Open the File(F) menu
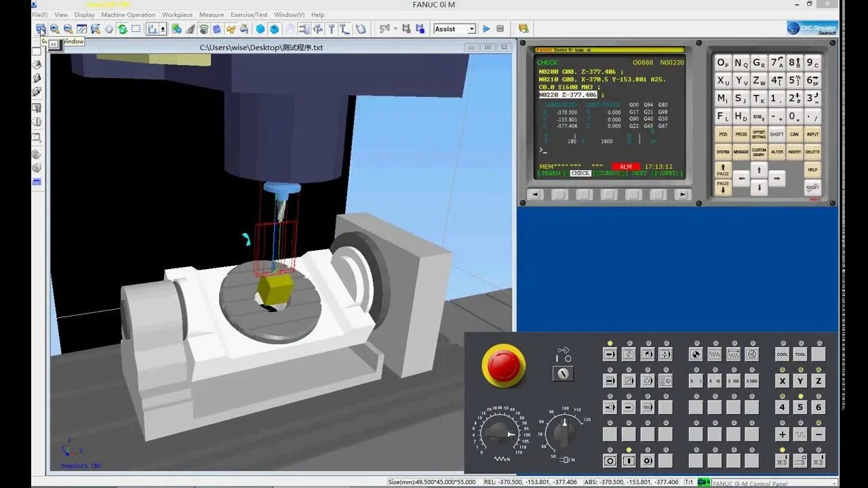The image size is (868, 488). tap(40, 14)
